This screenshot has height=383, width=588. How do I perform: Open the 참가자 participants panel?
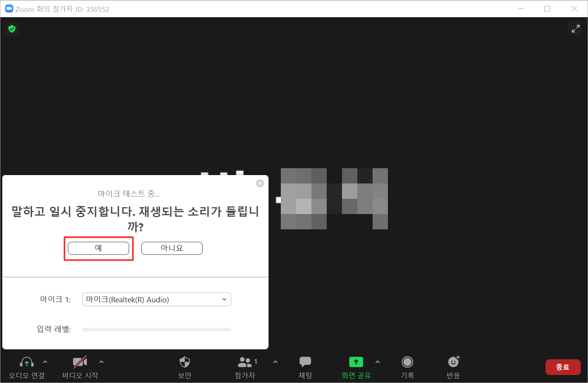pos(245,362)
